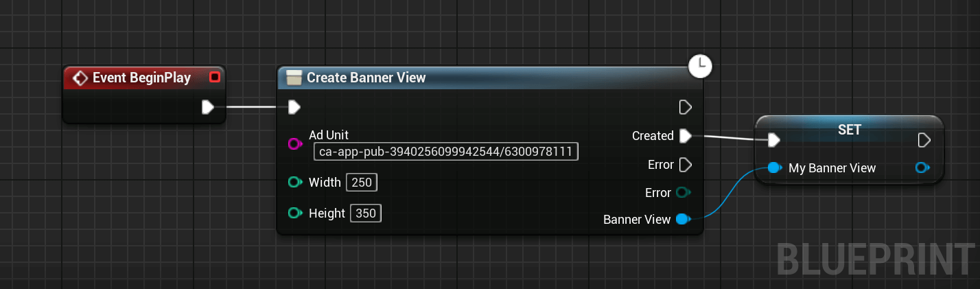980x289 pixels.
Task: Click the green Height input pin
Action: point(295,213)
